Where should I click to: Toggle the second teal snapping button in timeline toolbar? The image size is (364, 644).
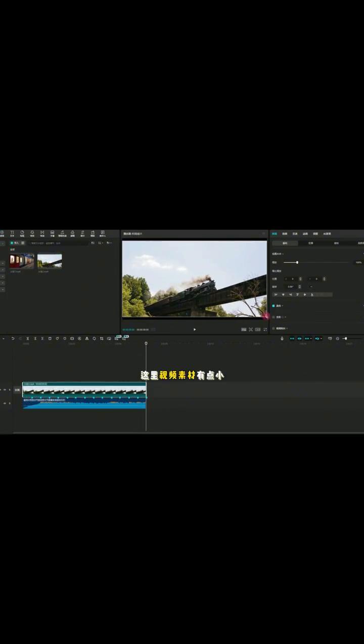coord(299,338)
